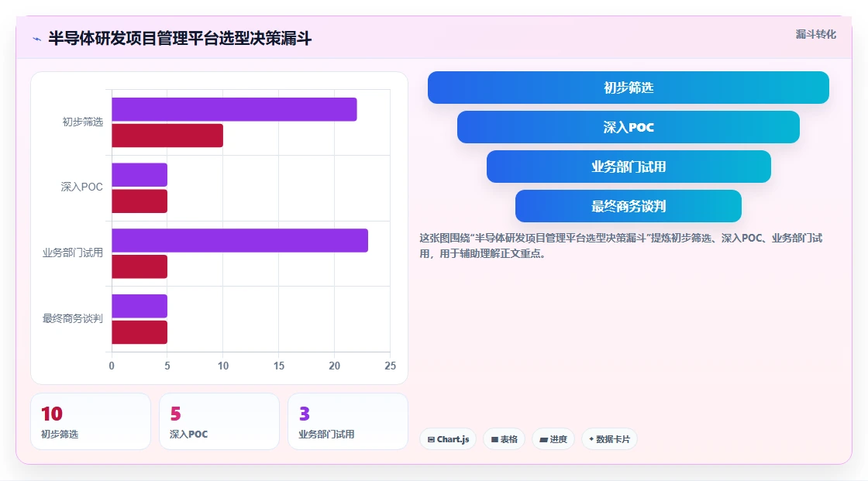Image resolution: width=868 pixels, height=481 pixels.
Task: Click the red bar for 初步筛选
Action: pyautogui.click(x=167, y=136)
